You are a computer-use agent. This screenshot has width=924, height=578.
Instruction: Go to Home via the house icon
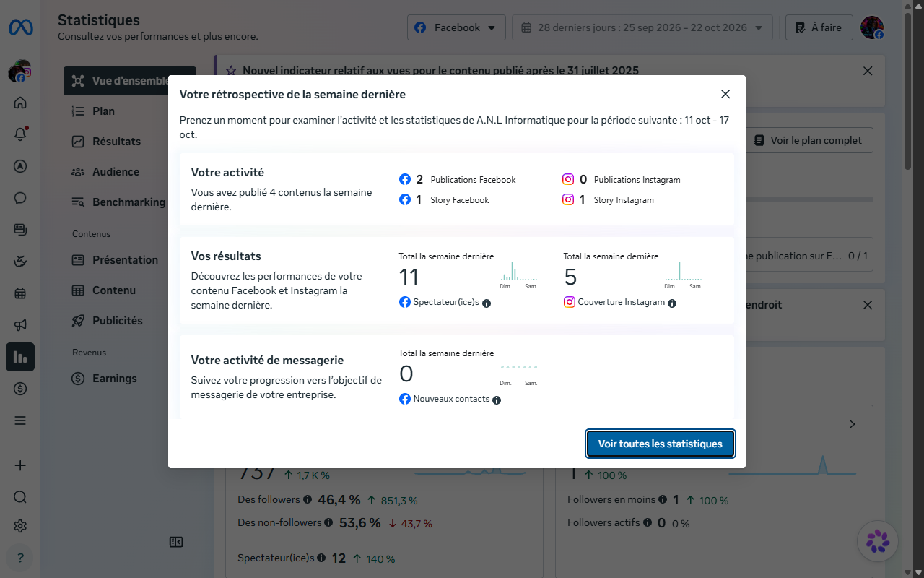(20, 103)
